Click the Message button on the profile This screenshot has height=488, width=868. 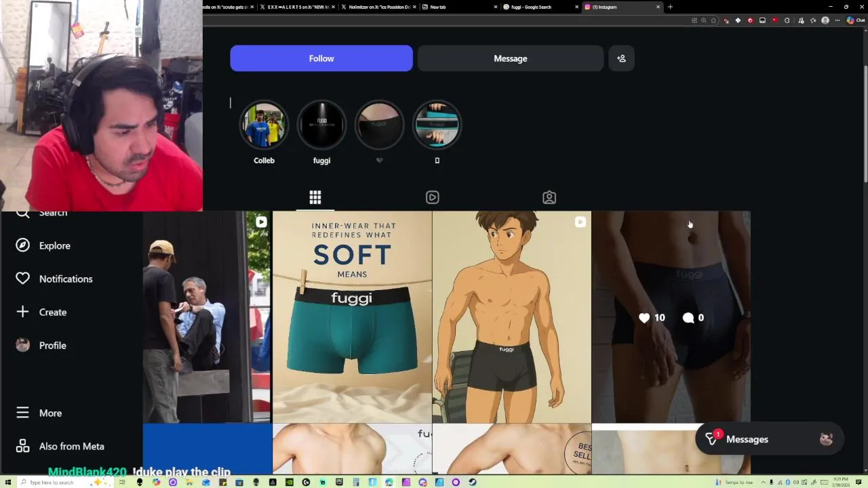(510, 58)
